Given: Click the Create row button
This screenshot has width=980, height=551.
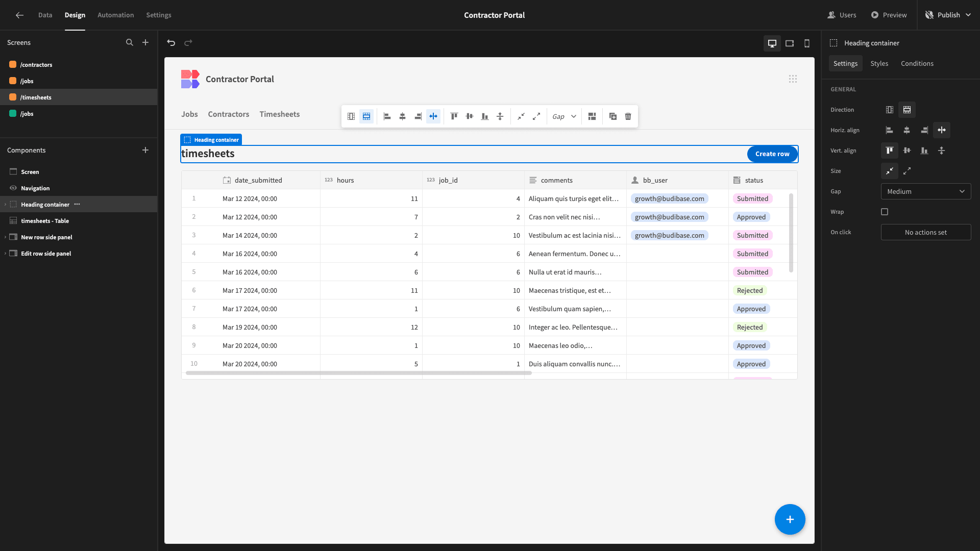Looking at the screenshot, I should (x=772, y=154).
